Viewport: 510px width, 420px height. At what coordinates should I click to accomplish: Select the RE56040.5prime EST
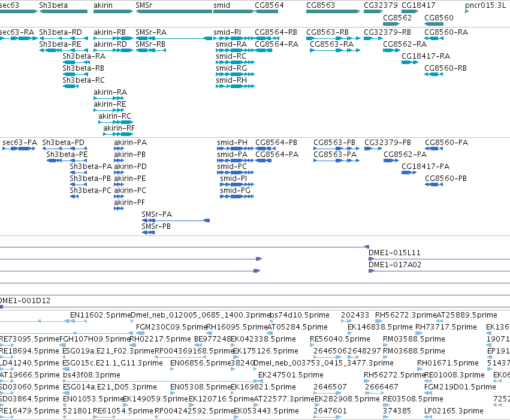point(313,345)
